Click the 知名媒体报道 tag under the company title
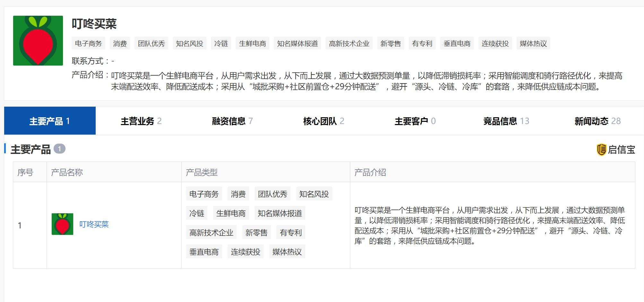The height and width of the screenshot is (302, 644). coord(297,43)
